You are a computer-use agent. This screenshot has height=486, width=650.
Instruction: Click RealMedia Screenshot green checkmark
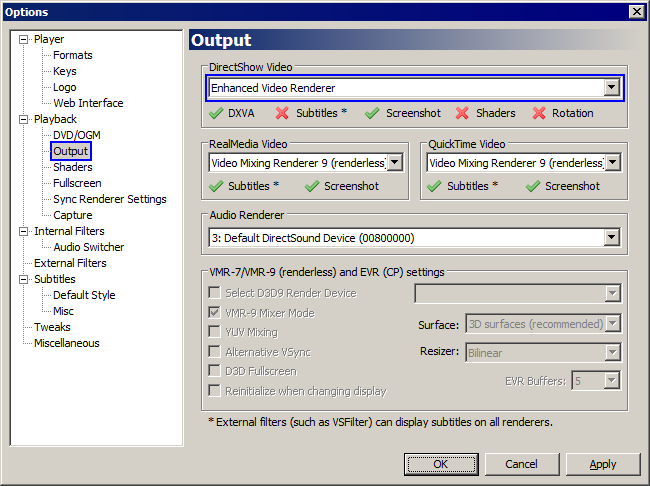[x=312, y=186]
